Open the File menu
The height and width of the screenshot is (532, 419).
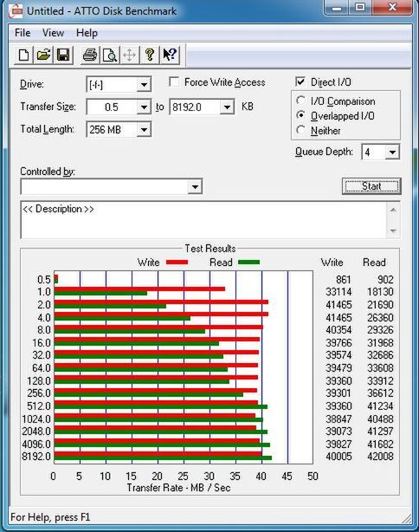(x=23, y=33)
